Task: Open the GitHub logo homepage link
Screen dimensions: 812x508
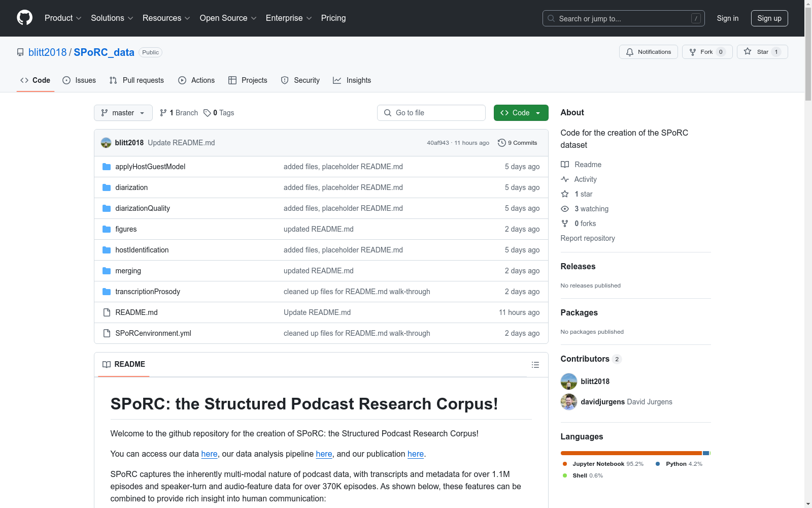Action: point(24,18)
